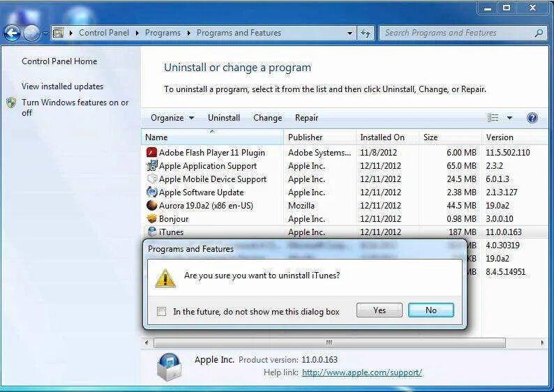Click the Back navigation arrow
Screen dimensions: 554x392
click(12, 33)
